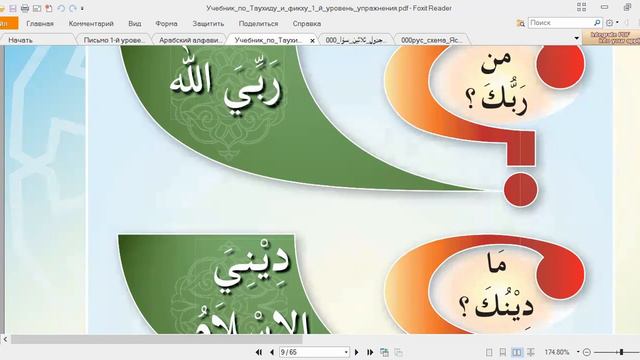This screenshot has height=360, width=640.
Task: Open the Главная ribbon tab
Action: point(40,24)
